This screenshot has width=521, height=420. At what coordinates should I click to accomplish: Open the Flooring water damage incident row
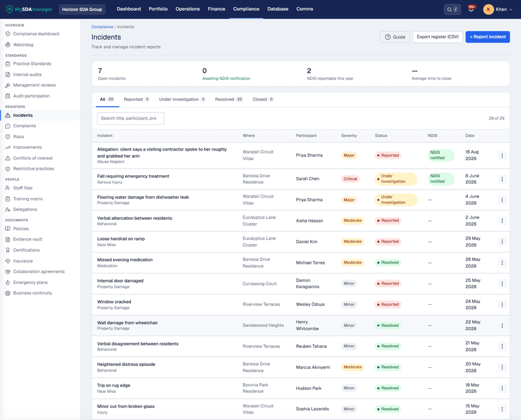click(300, 200)
